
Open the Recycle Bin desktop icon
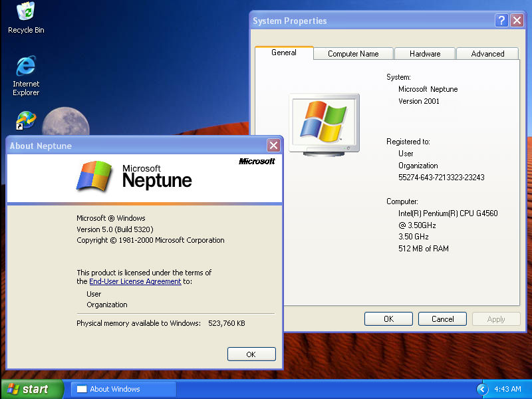(26, 18)
